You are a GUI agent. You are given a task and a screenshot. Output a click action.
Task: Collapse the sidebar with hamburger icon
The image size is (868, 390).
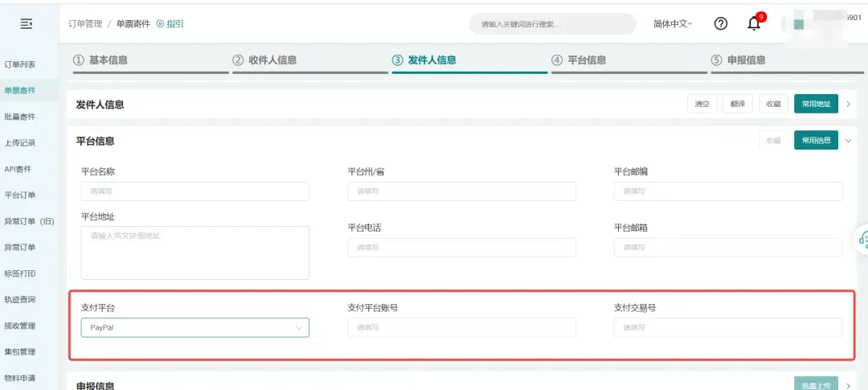(27, 24)
